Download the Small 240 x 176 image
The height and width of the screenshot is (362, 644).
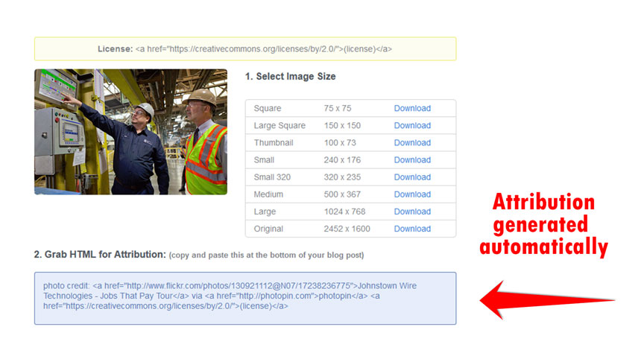(x=412, y=160)
